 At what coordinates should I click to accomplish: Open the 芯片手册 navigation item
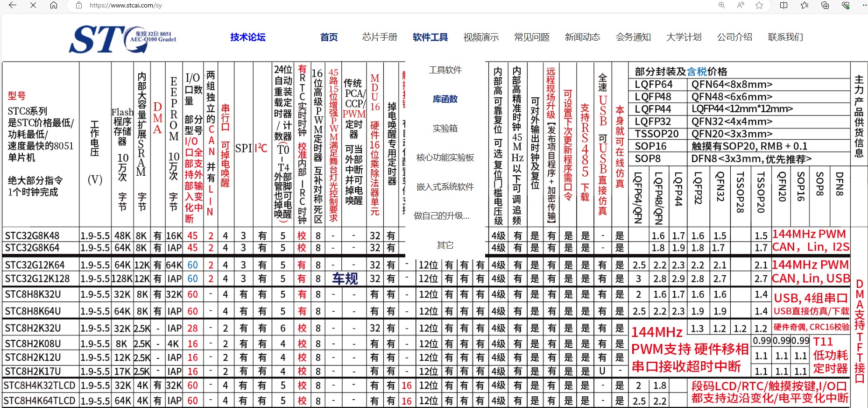[380, 37]
